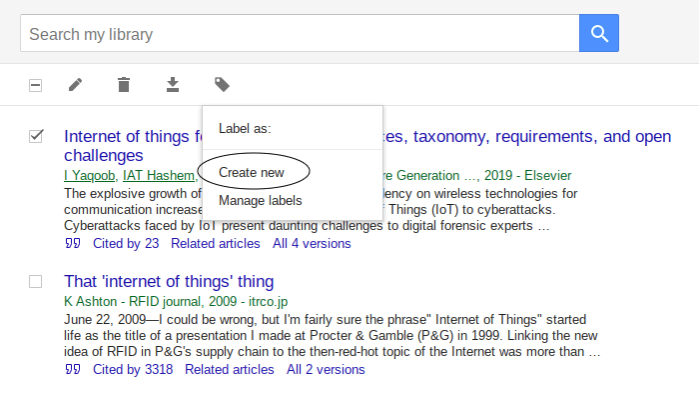Focus the 'Search my library' field
The height and width of the screenshot is (413, 699).
pos(300,34)
